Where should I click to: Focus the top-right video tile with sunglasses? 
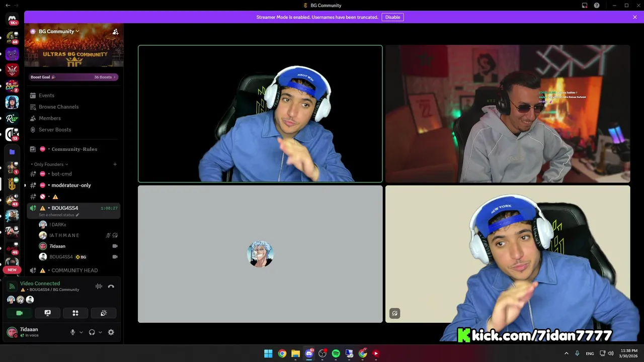click(508, 114)
